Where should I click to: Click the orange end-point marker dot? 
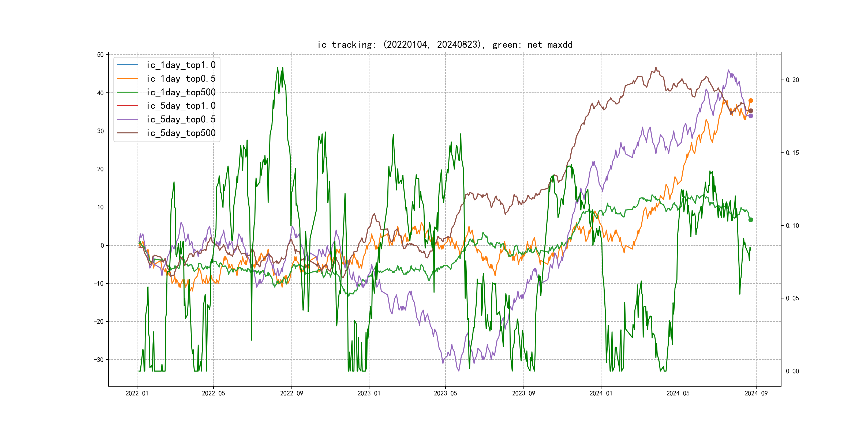pyautogui.click(x=751, y=100)
